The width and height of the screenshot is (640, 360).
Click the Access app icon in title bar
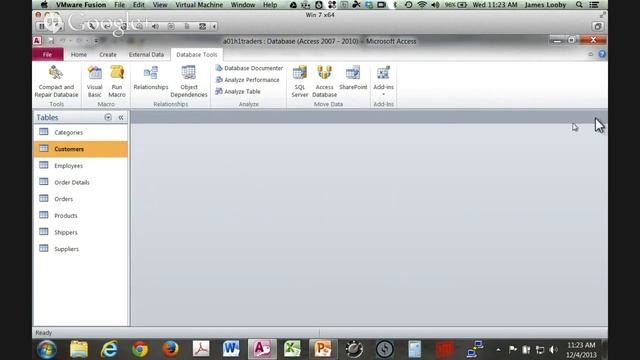[x=37, y=41]
